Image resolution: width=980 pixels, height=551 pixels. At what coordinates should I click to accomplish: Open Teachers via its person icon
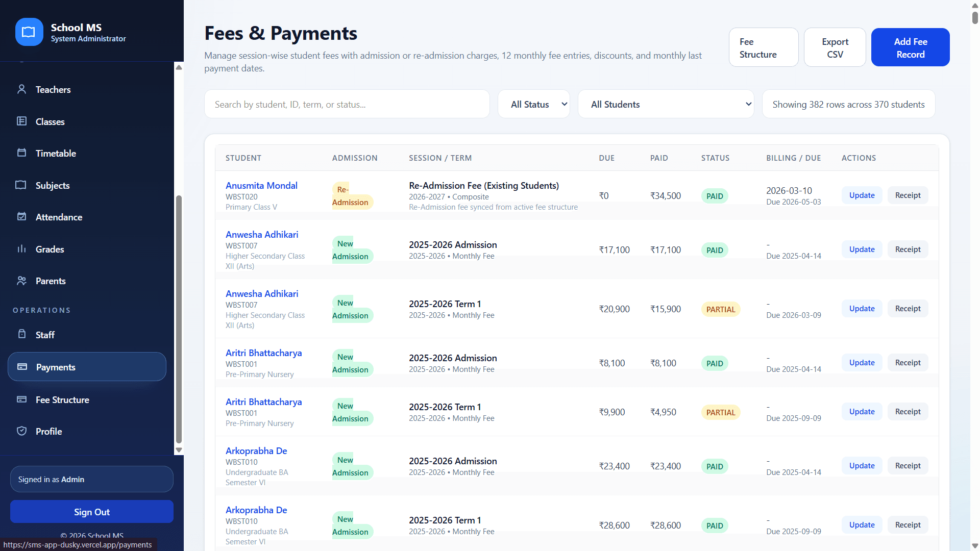pos(21,89)
